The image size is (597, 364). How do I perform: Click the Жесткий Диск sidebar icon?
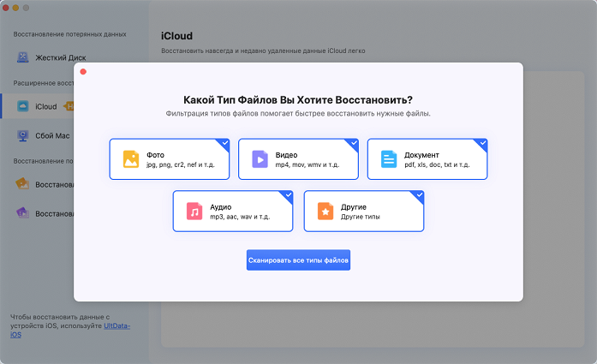(23, 57)
